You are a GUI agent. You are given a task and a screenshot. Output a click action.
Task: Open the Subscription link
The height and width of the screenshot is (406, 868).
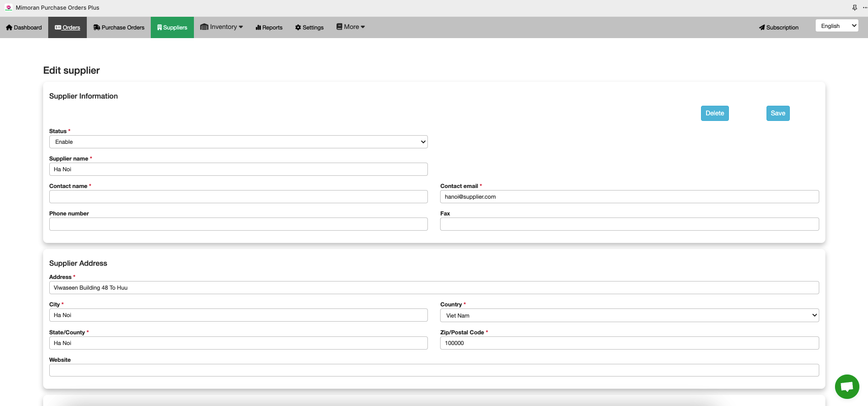click(x=779, y=27)
